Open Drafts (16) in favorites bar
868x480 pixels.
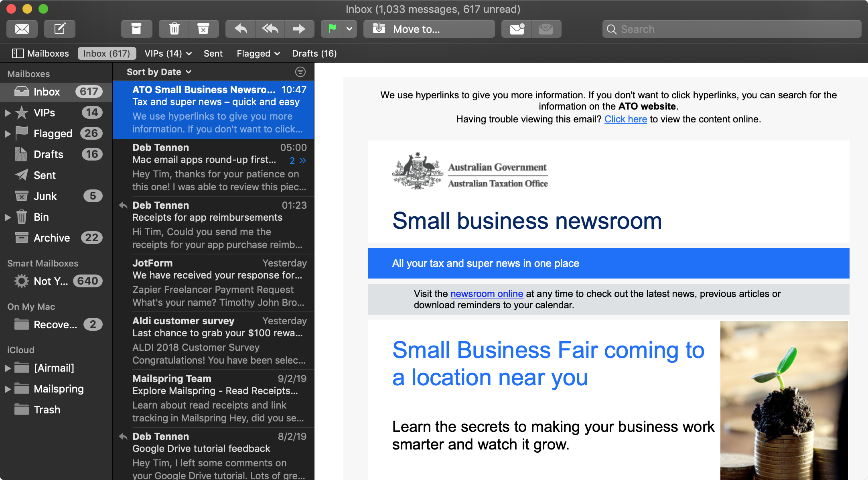(314, 53)
